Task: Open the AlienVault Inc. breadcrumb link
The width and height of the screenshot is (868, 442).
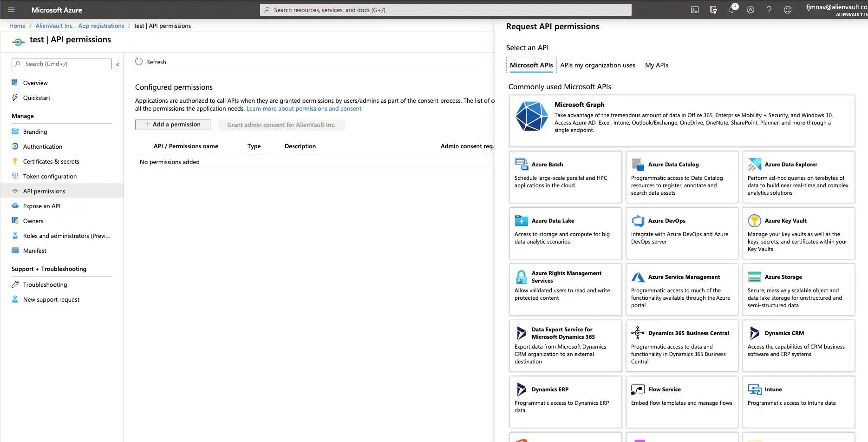Action: click(54, 26)
